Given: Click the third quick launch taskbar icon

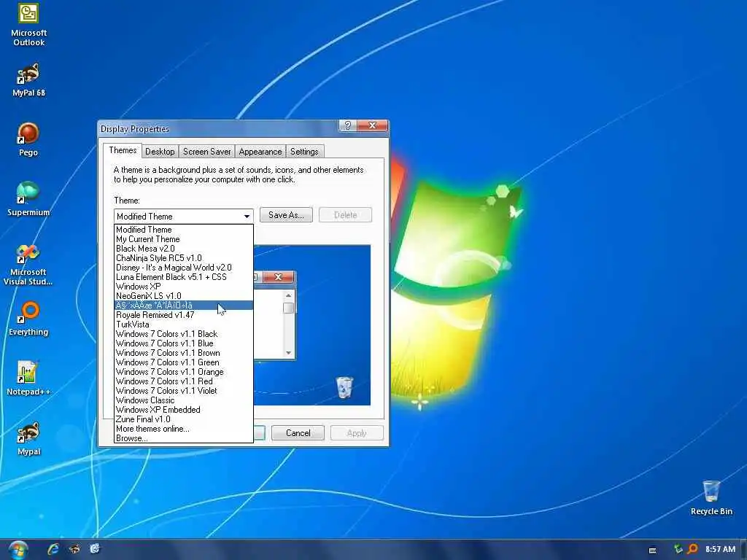Looking at the screenshot, I should coord(95,549).
